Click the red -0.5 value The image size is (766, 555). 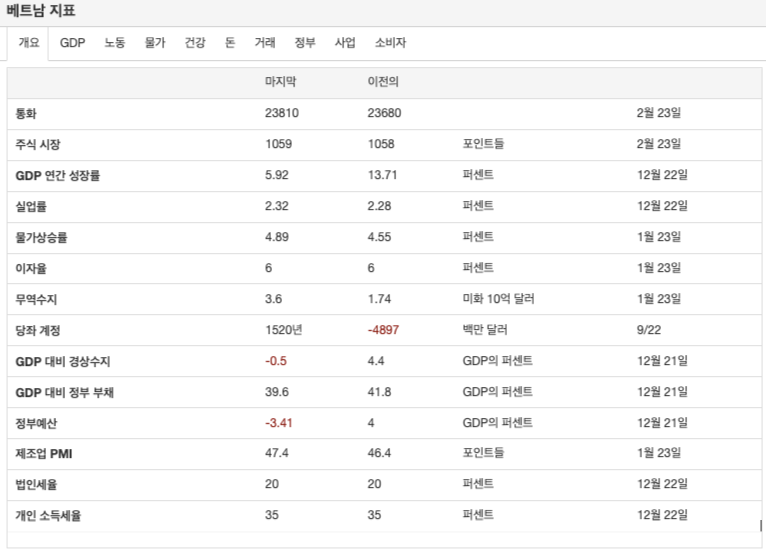coord(276,361)
